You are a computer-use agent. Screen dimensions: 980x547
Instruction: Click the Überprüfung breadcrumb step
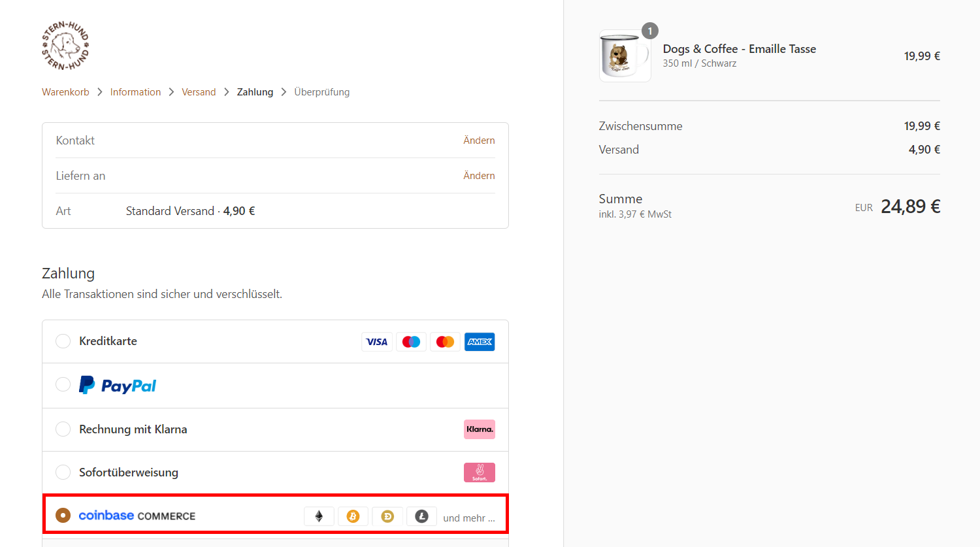321,92
